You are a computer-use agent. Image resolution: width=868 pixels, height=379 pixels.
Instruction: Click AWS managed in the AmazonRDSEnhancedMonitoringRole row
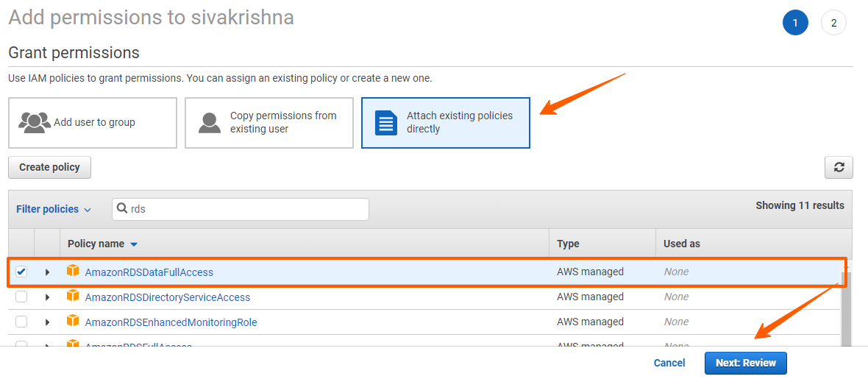tap(590, 322)
